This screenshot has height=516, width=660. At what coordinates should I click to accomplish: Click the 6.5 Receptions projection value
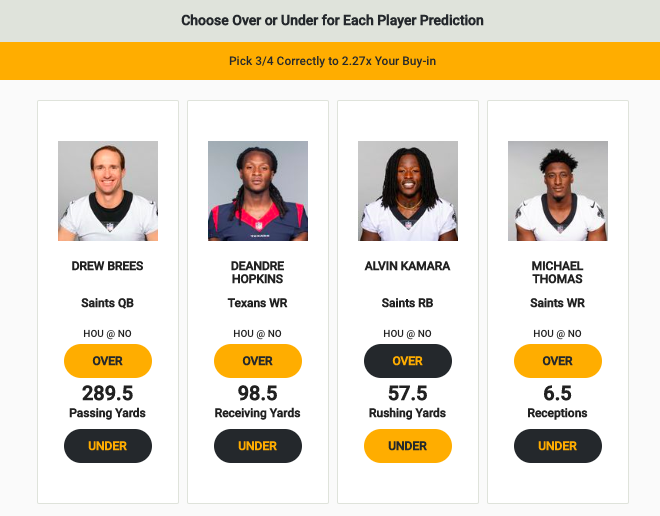pyautogui.click(x=557, y=393)
